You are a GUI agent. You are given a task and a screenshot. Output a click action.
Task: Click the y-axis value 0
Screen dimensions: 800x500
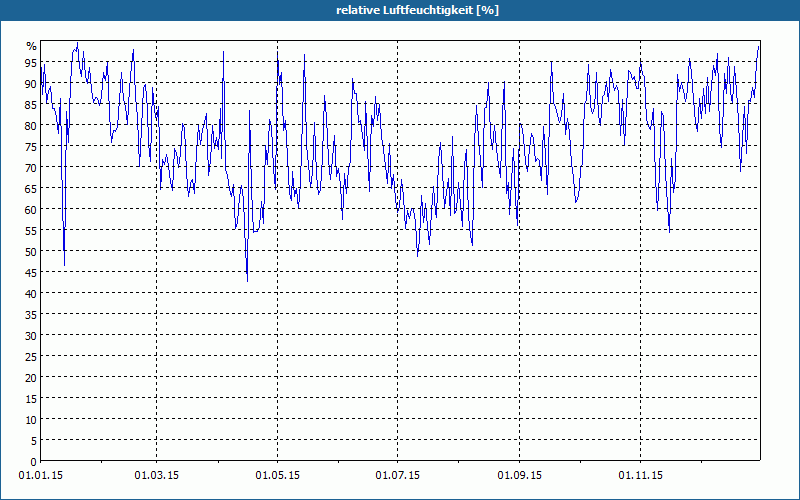34,462
